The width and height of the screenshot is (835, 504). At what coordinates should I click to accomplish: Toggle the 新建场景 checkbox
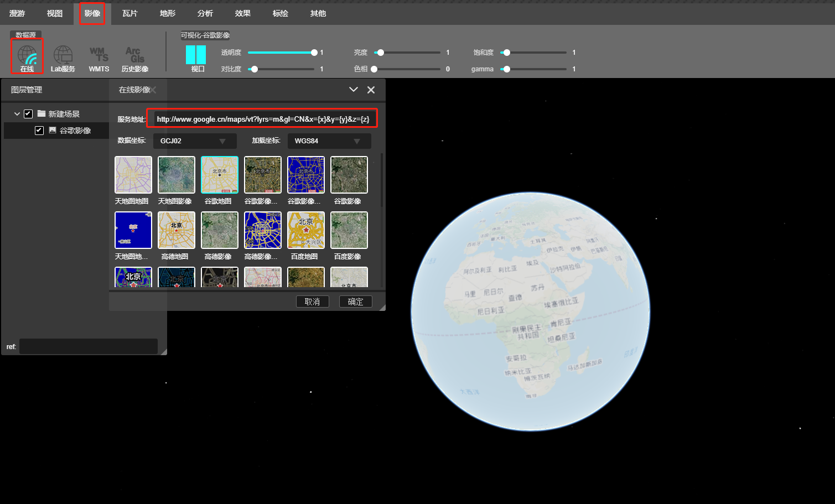pyautogui.click(x=28, y=114)
